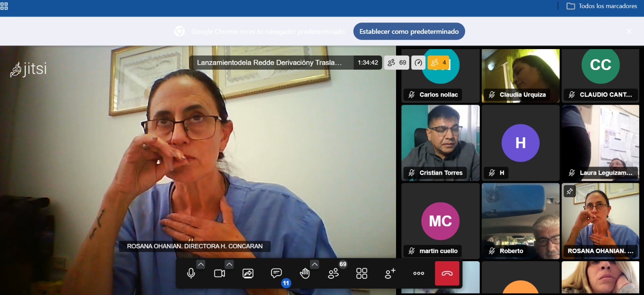The width and height of the screenshot is (644, 295).
Task: Open the Todos los marcadores folder
Action: [x=602, y=6]
